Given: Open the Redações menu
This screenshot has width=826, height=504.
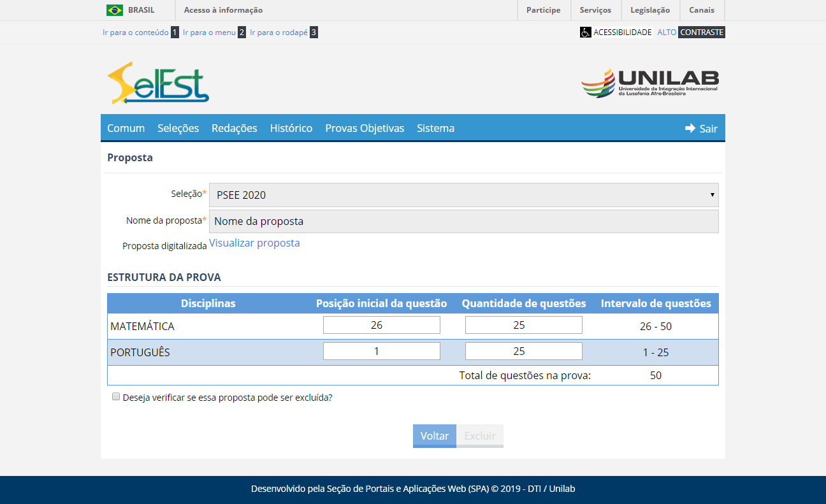Looking at the screenshot, I should [234, 128].
